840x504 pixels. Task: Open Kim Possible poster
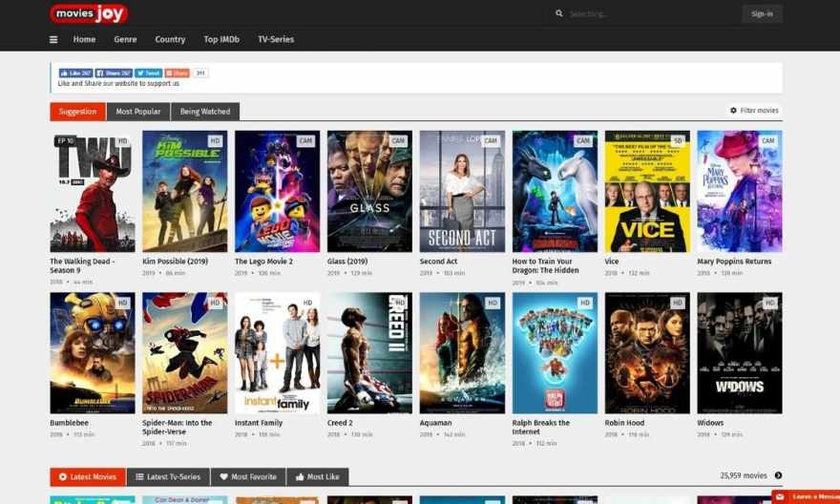point(185,191)
